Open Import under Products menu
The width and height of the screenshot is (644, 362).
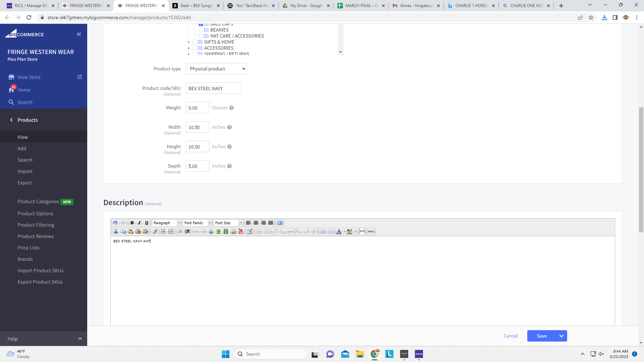click(25, 171)
